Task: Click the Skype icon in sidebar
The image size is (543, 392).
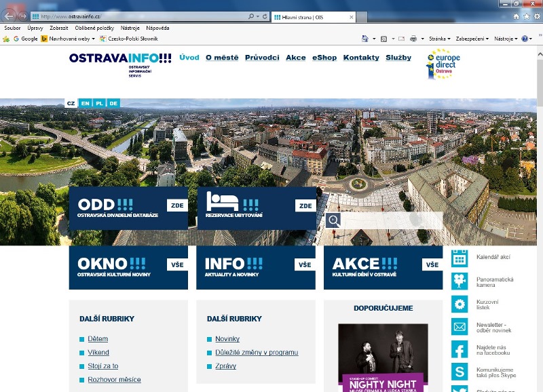Action: (x=460, y=372)
